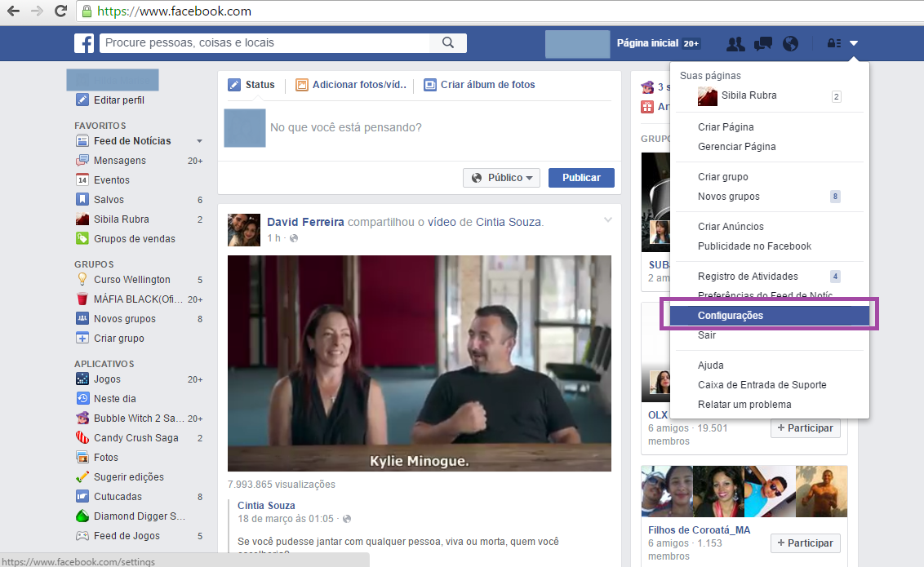The image size is (924, 567).
Task: Click the Eventos calendar icon
Action: click(x=82, y=179)
